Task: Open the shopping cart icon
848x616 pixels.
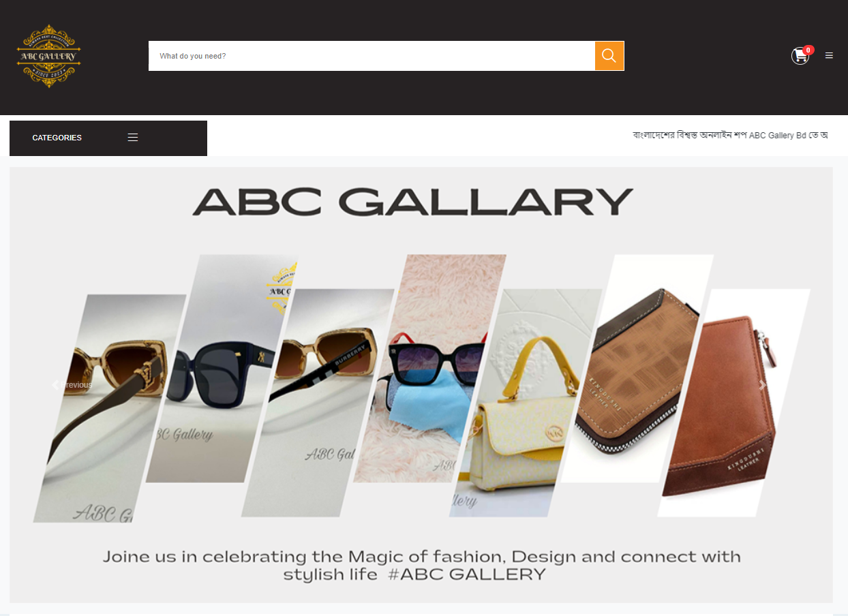Action: point(800,57)
